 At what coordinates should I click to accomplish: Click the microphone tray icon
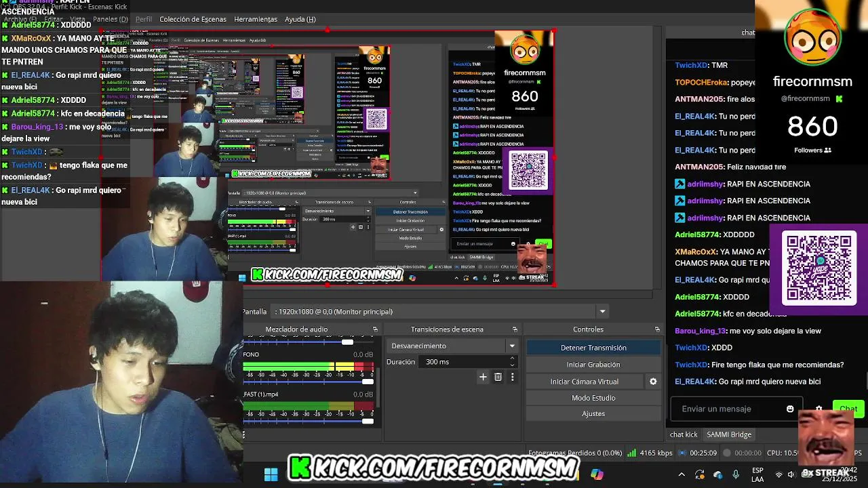click(x=736, y=474)
